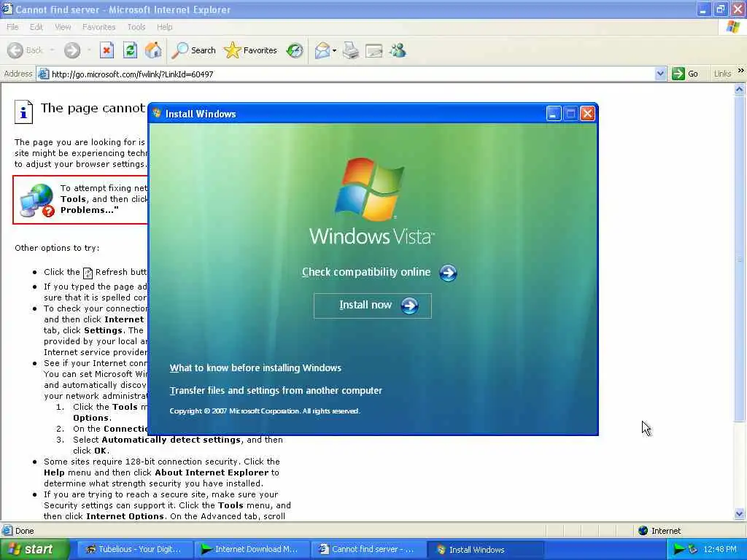The image size is (747, 560).
Task: Click the Mail envelope icon
Action: tap(322, 50)
